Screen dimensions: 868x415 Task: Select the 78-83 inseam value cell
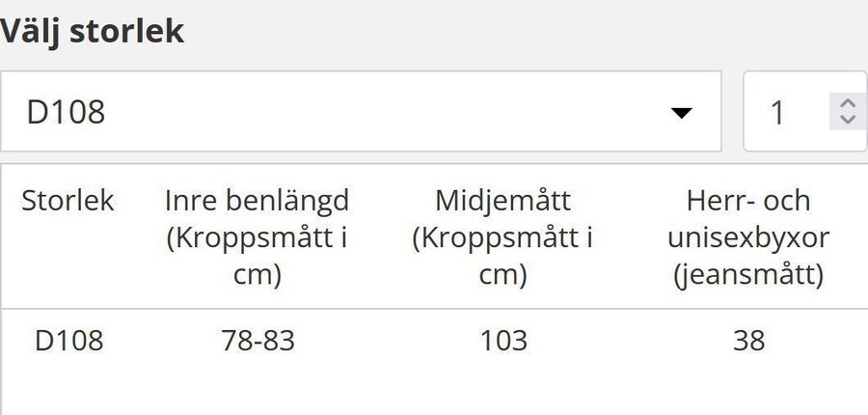(x=257, y=341)
